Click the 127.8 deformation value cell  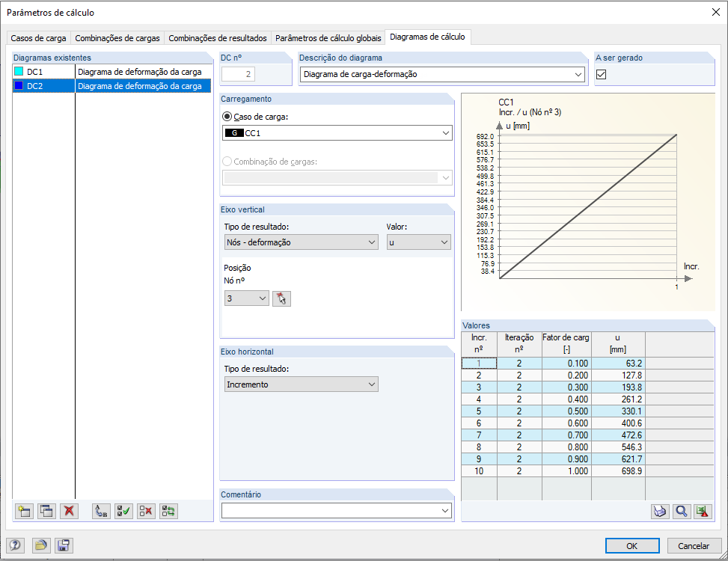click(618, 375)
